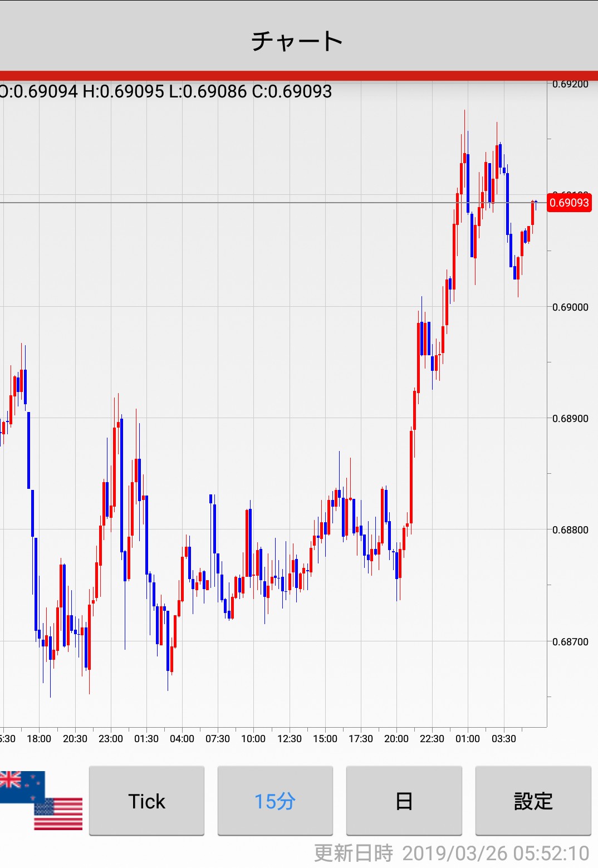Screen dimensions: 598x868
Task: Click the 18:00 time axis label
Action: pos(39,739)
